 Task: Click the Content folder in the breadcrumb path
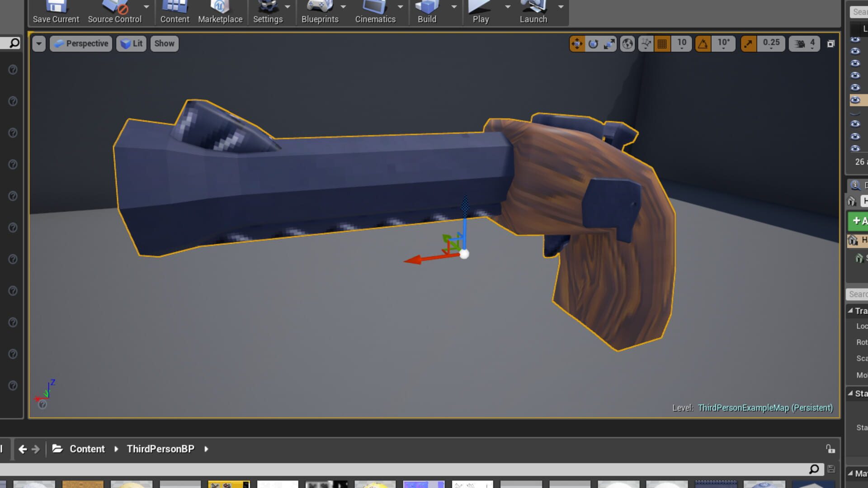[x=87, y=449]
